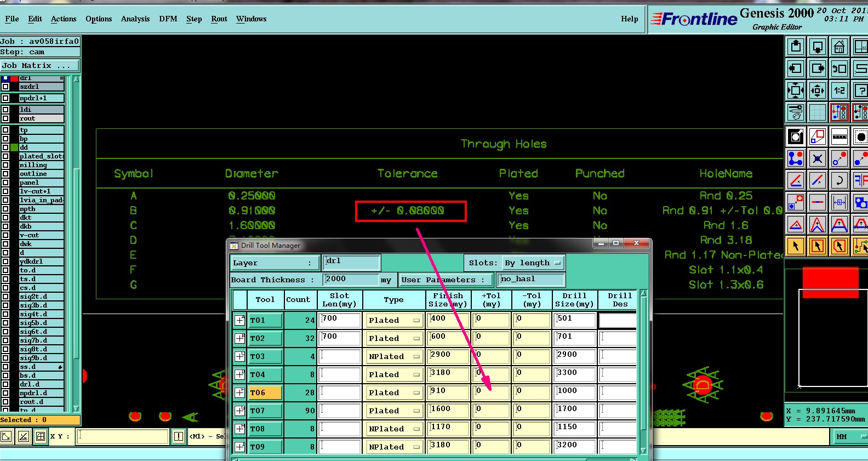868x461 pixels.
Task: Open the MM units dropdown
Action: tap(850, 437)
